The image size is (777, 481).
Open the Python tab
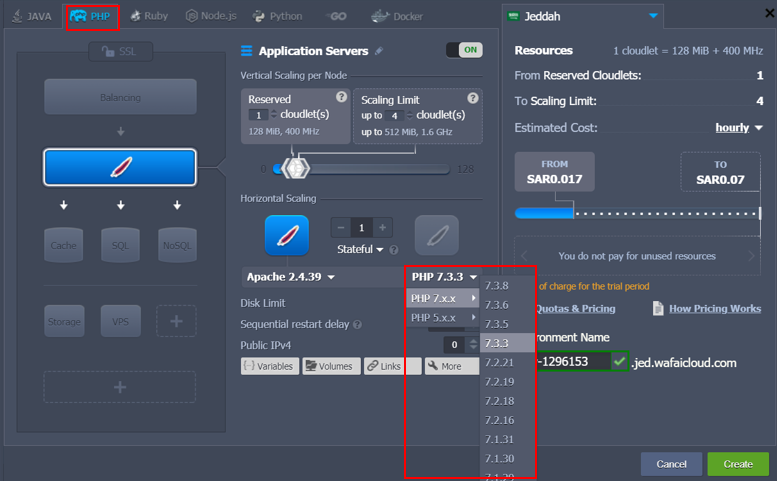coord(277,16)
